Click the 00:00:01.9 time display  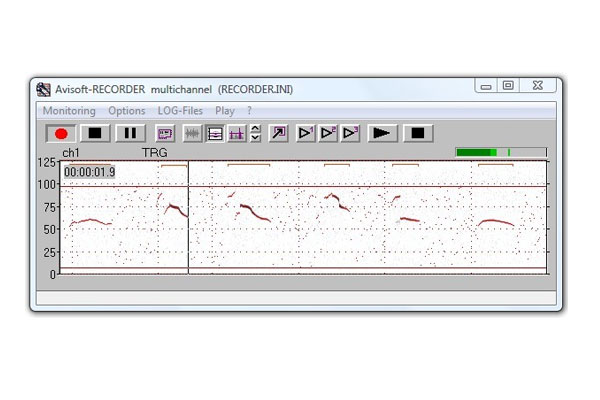[x=90, y=172]
